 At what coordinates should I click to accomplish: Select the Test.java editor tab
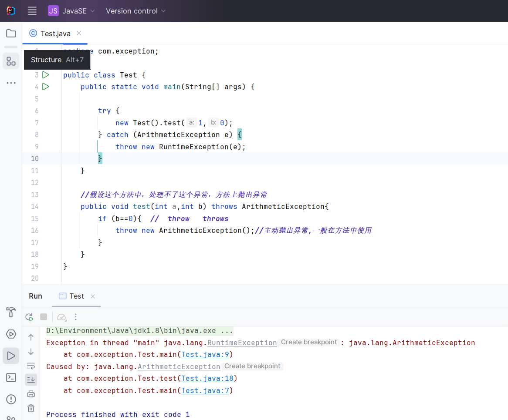(55, 34)
